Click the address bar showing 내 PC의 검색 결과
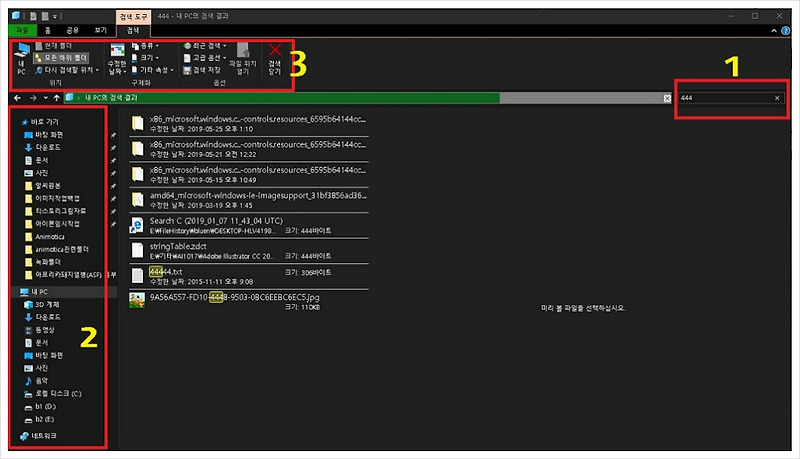 (363, 98)
